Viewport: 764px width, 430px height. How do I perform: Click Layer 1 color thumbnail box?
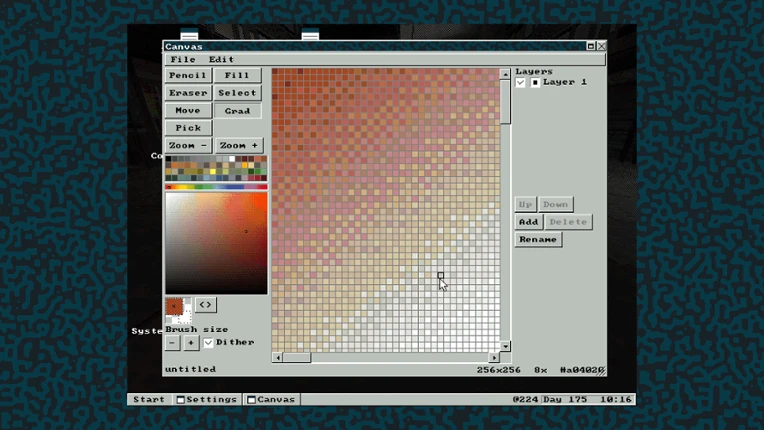[535, 82]
